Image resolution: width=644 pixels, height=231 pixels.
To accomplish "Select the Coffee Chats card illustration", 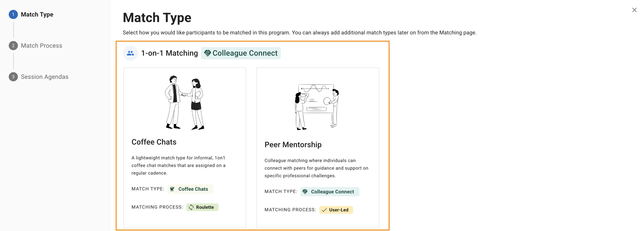I will point(185,103).
